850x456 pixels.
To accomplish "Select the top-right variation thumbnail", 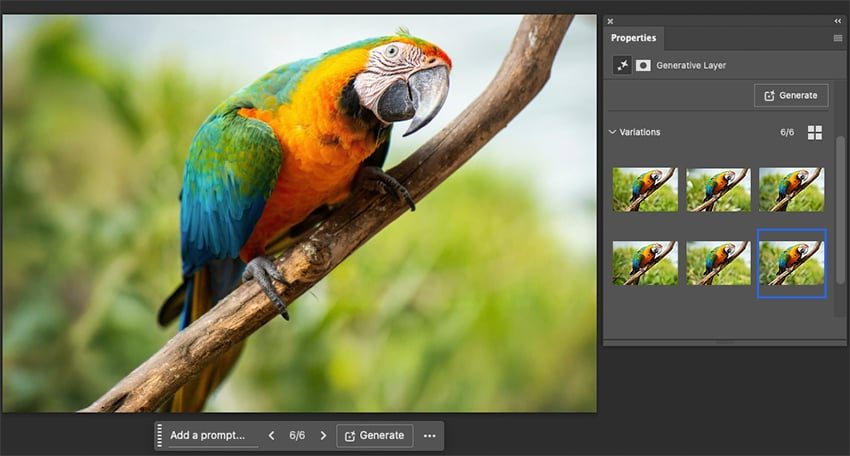I will (x=791, y=189).
